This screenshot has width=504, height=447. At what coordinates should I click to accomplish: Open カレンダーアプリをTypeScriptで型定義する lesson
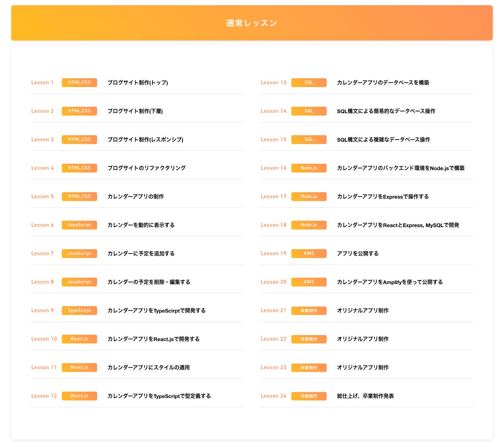pyautogui.click(x=159, y=396)
